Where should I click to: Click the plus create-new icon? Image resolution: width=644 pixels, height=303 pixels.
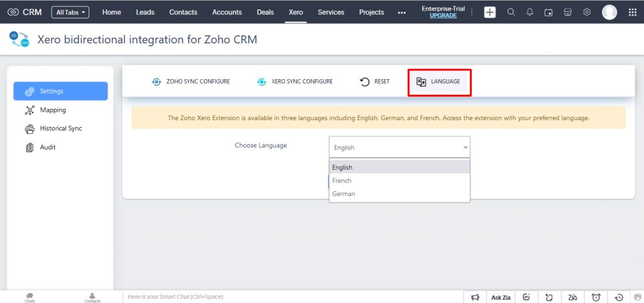click(x=490, y=13)
